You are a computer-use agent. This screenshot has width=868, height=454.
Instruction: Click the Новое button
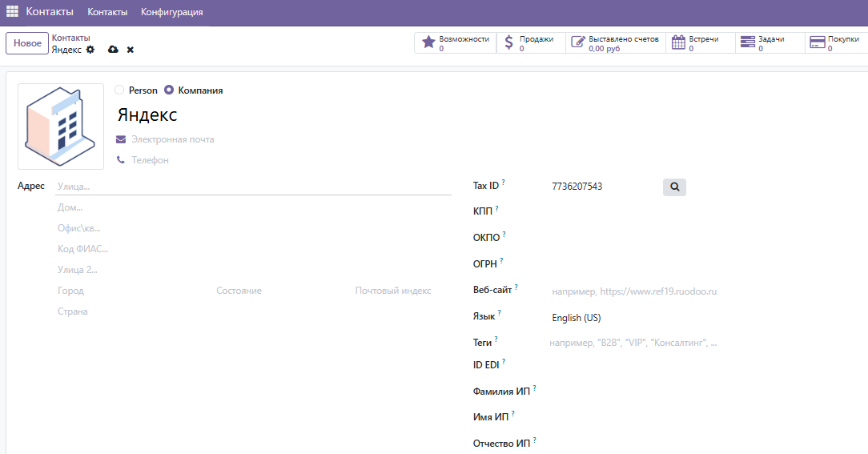pyautogui.click(x=27, y=43)
